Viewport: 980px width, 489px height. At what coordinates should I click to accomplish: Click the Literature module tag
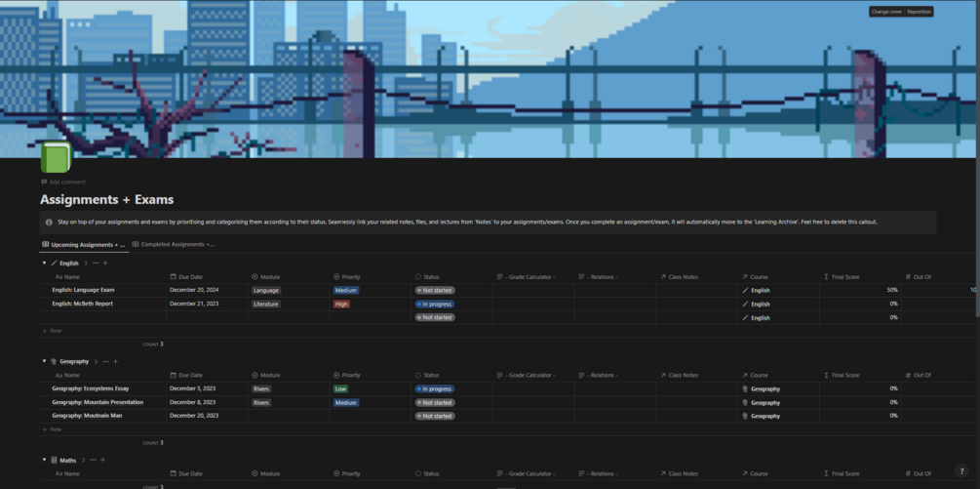266,304
